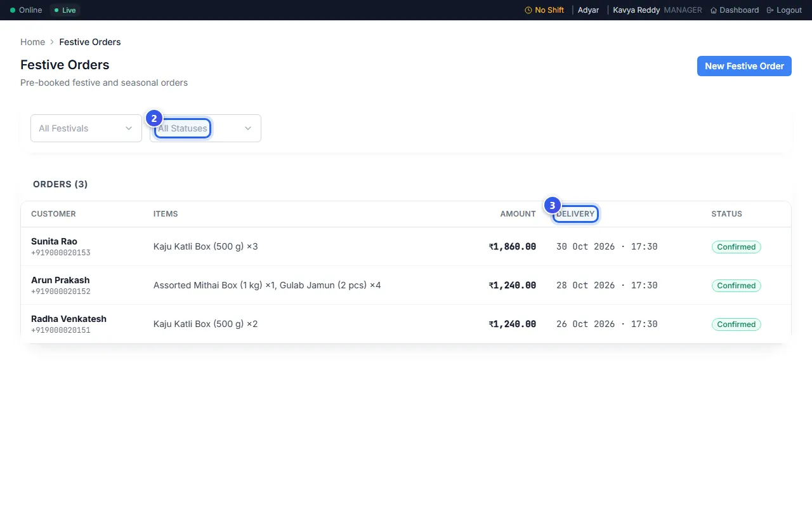Viewport: 812px width, 508px height.
Task: Click the All Statuses chevron arrow
Action: click(x=248, y=128)
